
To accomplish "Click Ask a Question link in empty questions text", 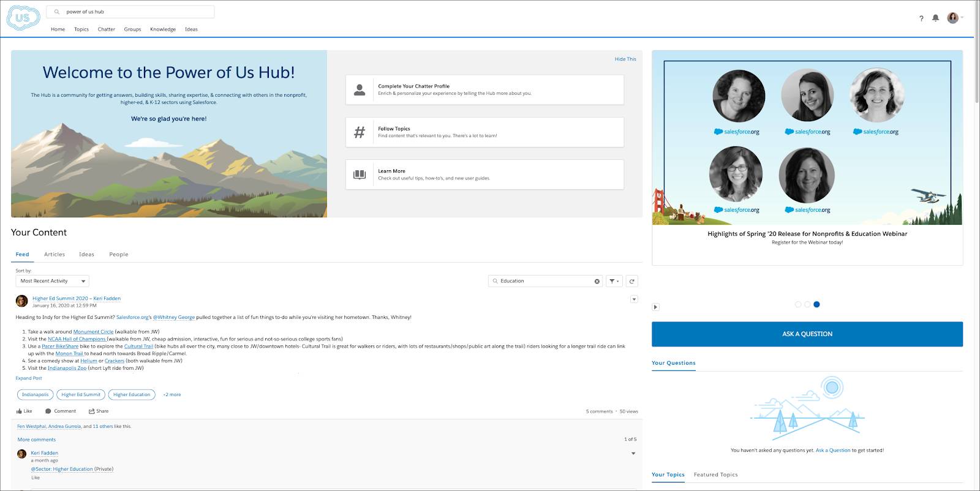I will (833, 451).
